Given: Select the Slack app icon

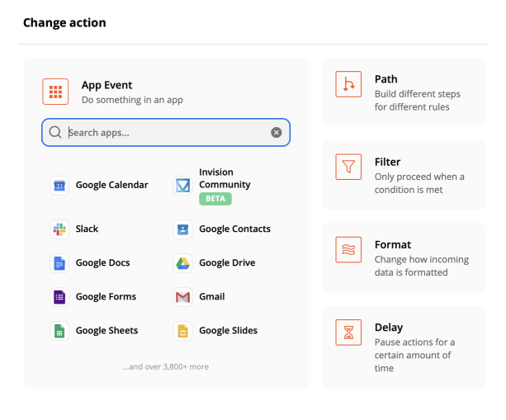Looking at the screenshot, I should 59,229.
